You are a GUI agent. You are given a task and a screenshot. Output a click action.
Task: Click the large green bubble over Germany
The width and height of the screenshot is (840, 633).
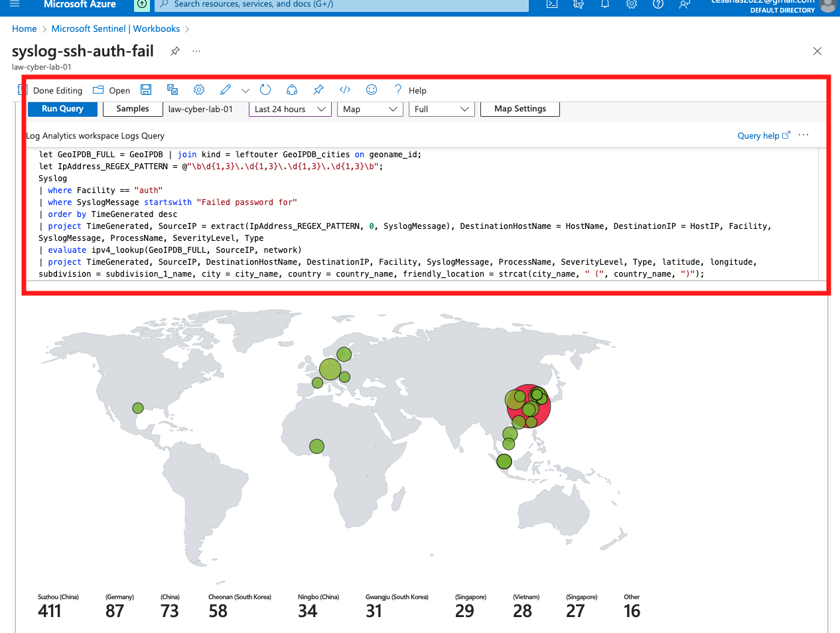point(330,369)
